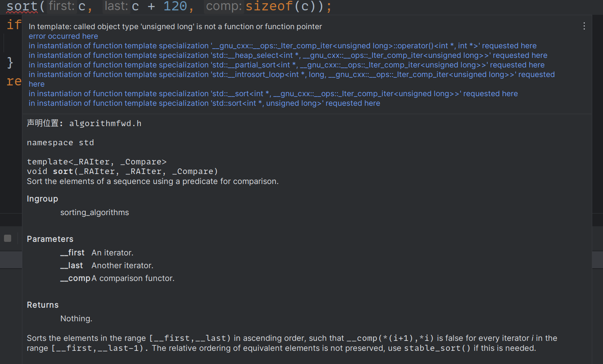
Task: Click the '__first' parameter name
Action: point(72,253)
